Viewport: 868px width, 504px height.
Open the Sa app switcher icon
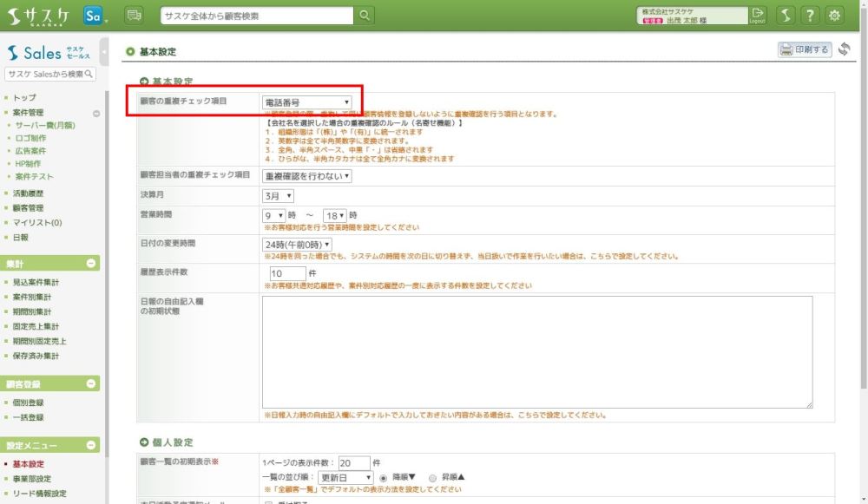pos(95,15)
